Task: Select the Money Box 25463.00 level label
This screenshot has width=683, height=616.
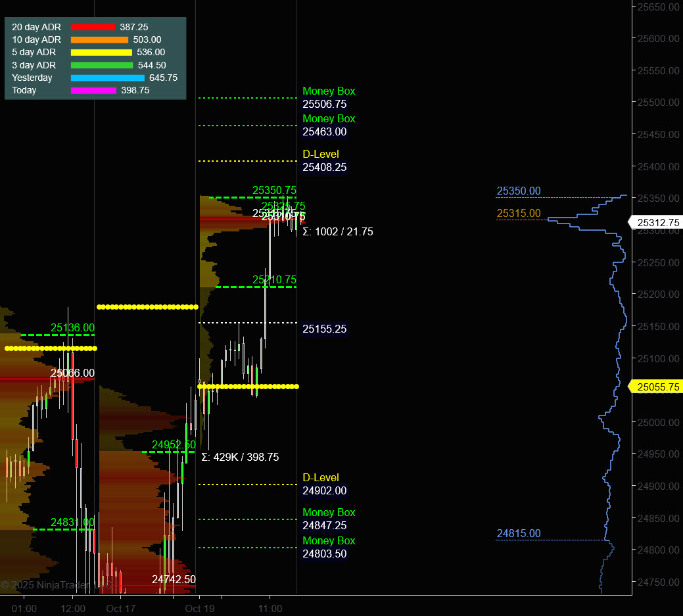Action: [329, 125]
